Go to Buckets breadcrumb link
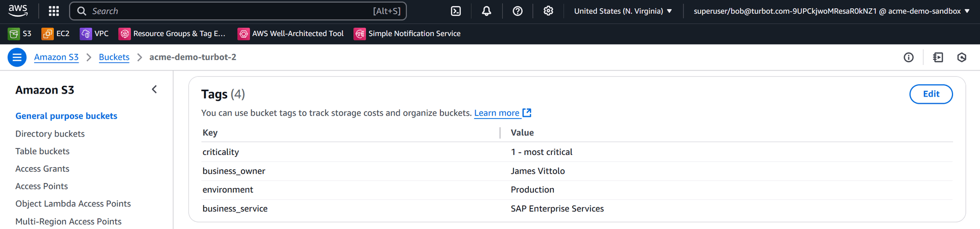This screenshot has width=980, height=229. tap(114, 57)
